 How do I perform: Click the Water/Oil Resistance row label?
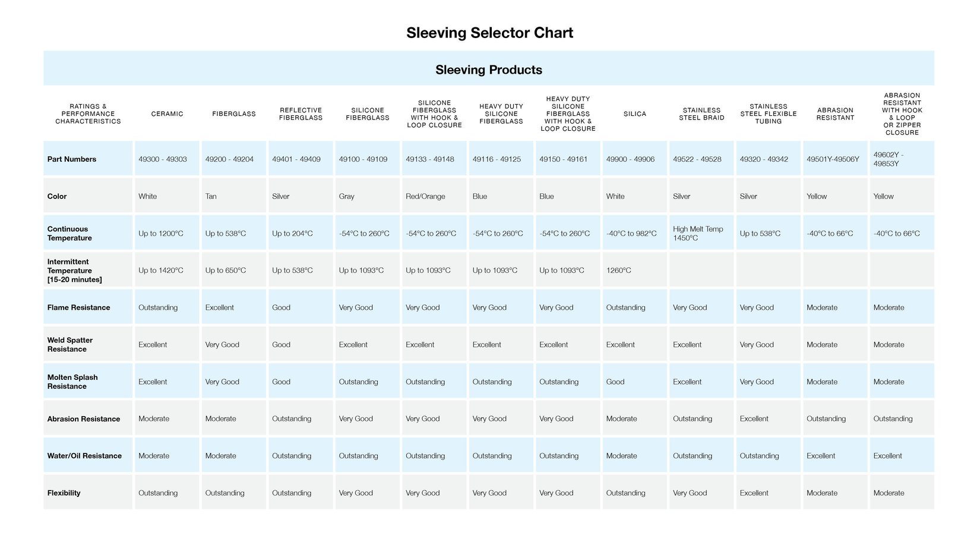(84, 456)
